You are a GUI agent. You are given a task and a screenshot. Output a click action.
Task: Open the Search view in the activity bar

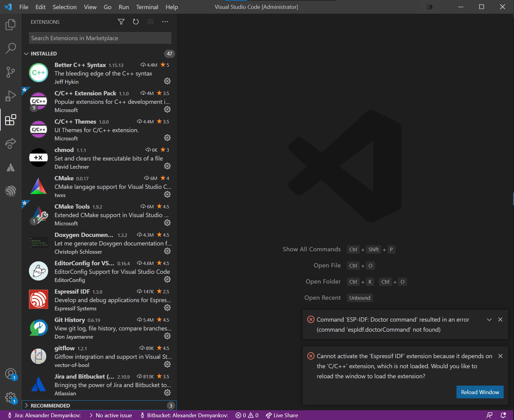tap(11, 48)
